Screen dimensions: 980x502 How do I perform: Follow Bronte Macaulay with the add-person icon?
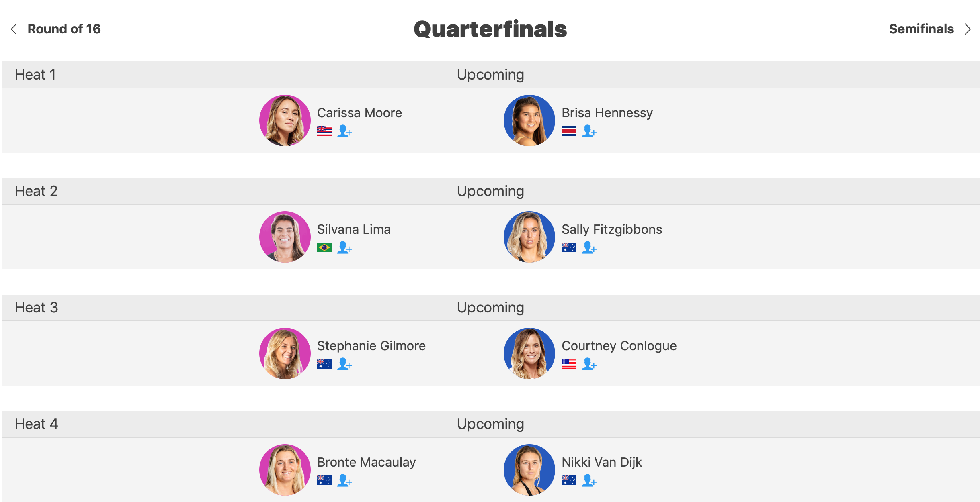tap(344, 480)
